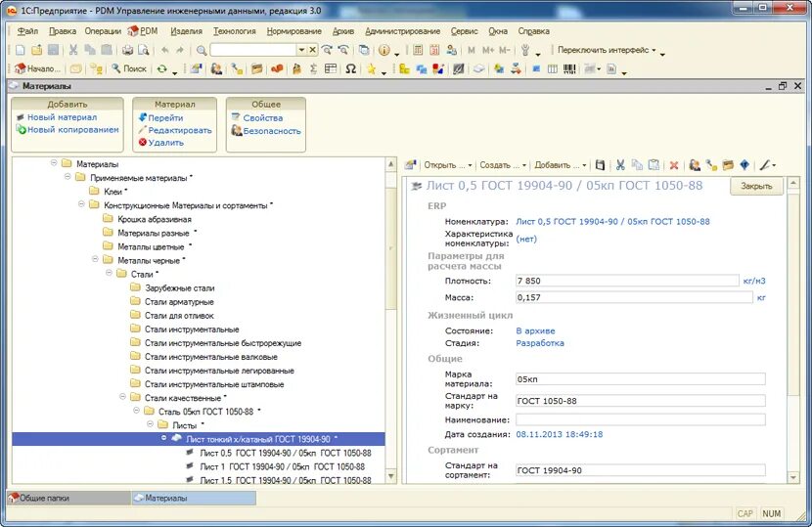812x527 pixels.
Task: Click the Sigma sum icon
Action: tap(313, 68)
